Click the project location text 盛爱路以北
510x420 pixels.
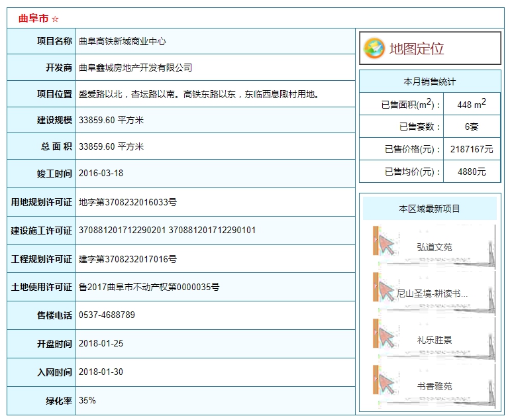(x=101, y=94)
